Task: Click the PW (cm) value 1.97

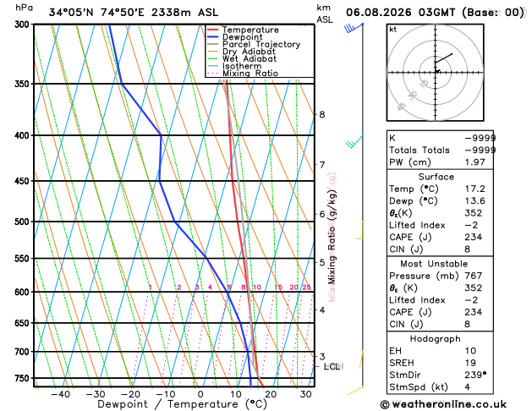Action: tap(475, 162)
